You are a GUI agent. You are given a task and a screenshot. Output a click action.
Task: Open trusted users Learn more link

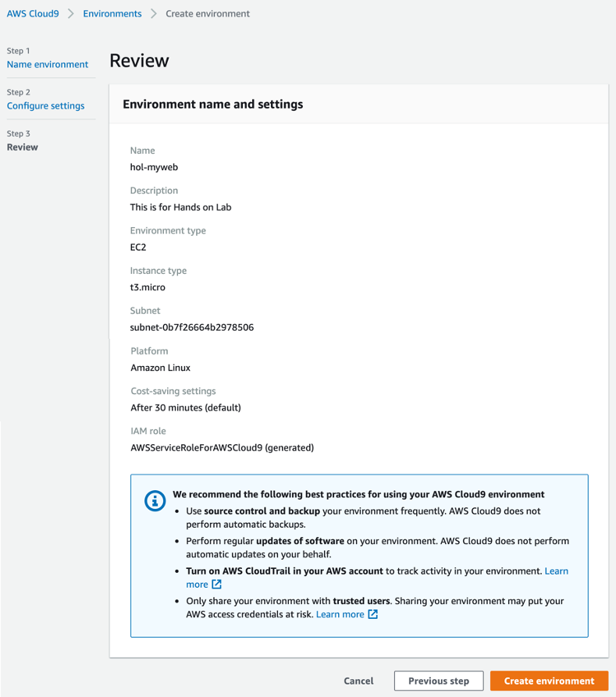340,614
